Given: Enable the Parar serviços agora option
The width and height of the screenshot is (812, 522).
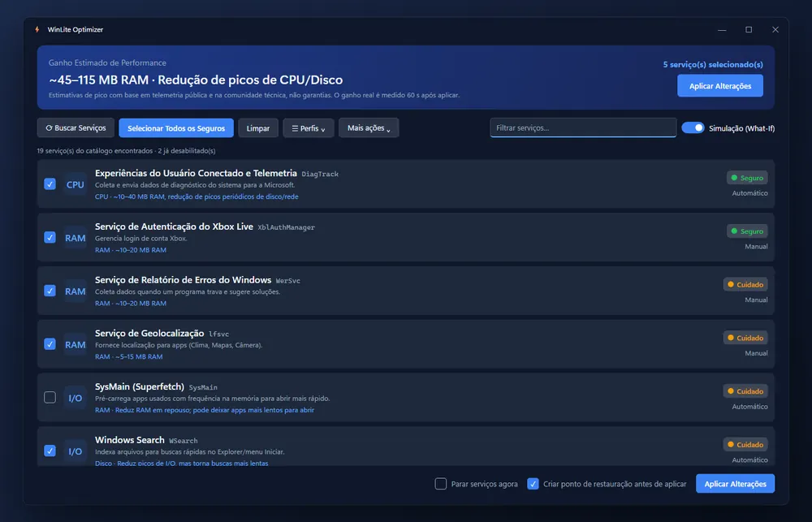Looking at the screenshot, I should pyautogui.click(x=441, y=484).
